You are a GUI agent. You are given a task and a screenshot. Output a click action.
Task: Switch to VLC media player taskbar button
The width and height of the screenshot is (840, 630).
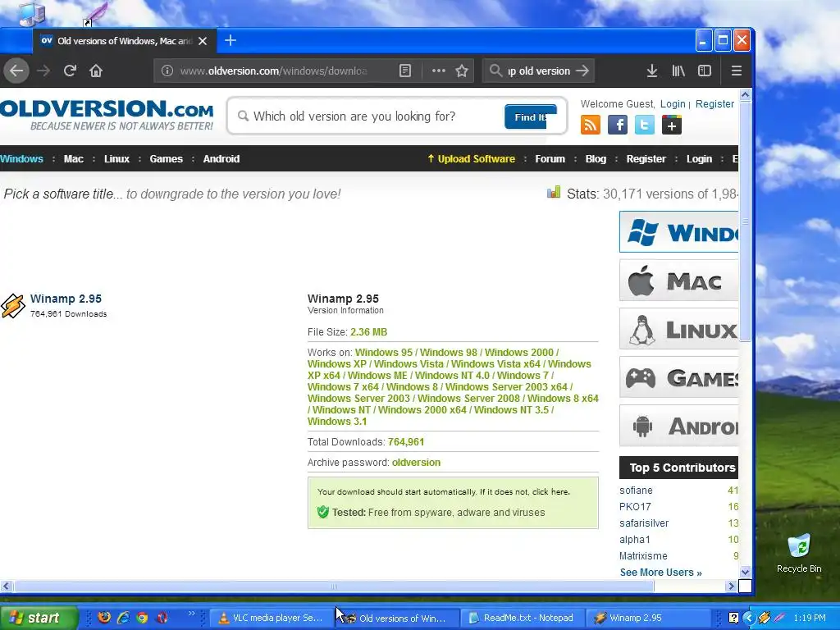point(271,618)
